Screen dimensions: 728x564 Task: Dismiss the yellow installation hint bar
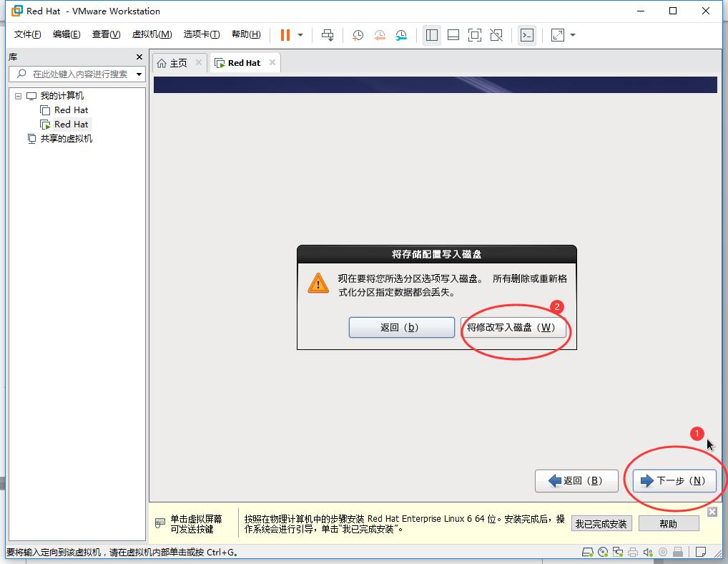pyautogui.click(x=712, y=512)
